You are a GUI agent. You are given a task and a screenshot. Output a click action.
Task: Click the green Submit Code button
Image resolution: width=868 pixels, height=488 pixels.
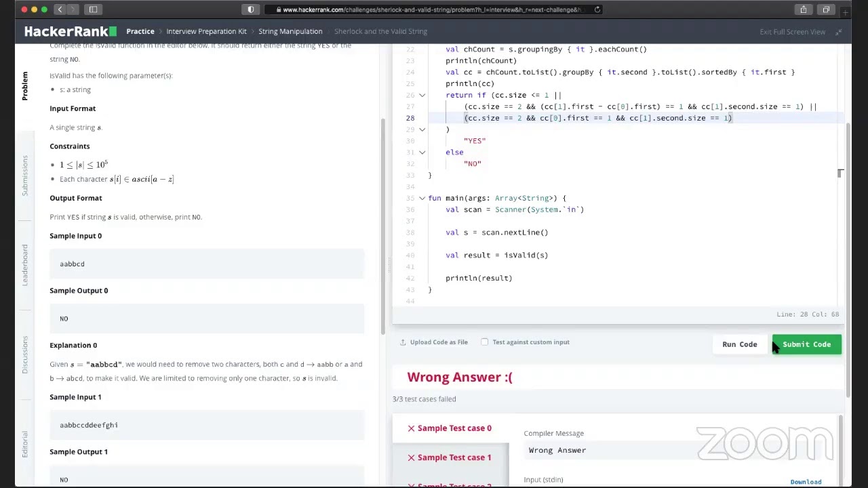[x=806, y=344]
